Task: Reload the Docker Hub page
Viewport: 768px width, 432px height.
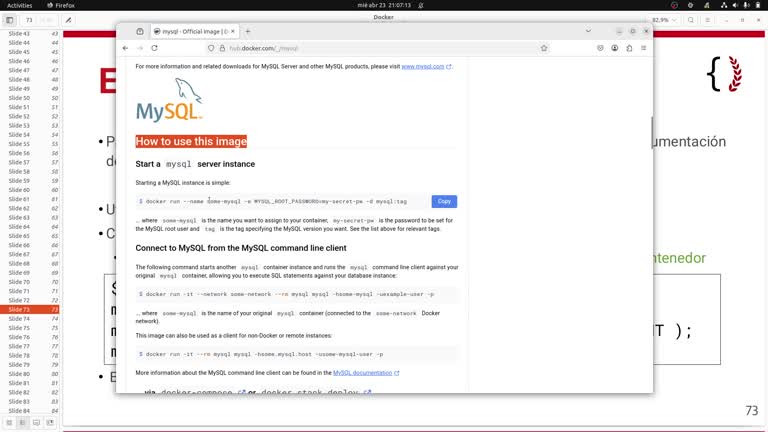Action: tap(154, 48)
